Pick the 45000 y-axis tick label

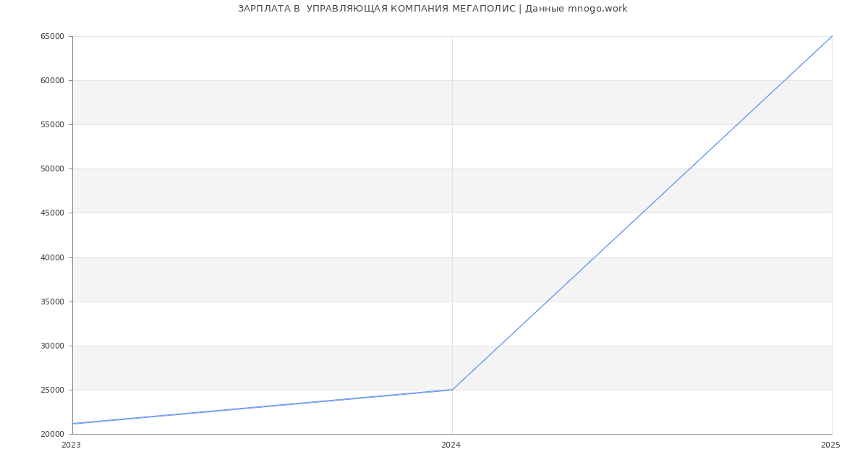click(52, 213)
